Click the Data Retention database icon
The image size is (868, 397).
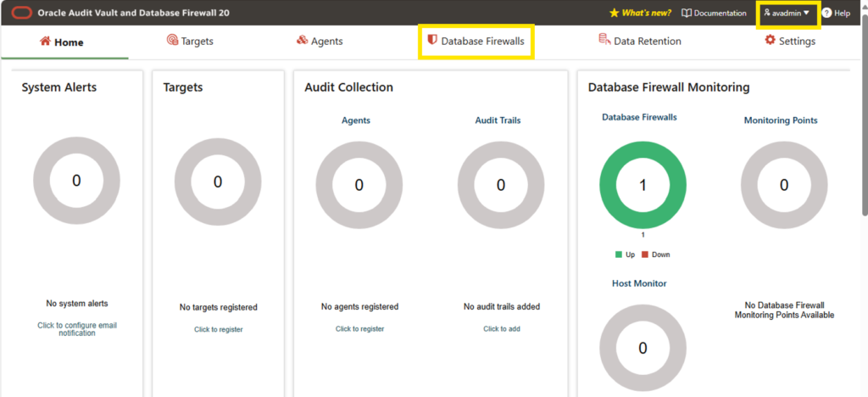604,39
